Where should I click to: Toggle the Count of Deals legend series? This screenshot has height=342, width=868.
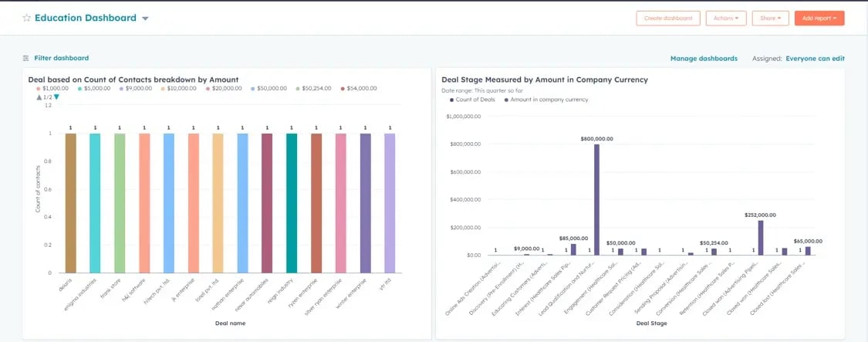coord(473,100)
